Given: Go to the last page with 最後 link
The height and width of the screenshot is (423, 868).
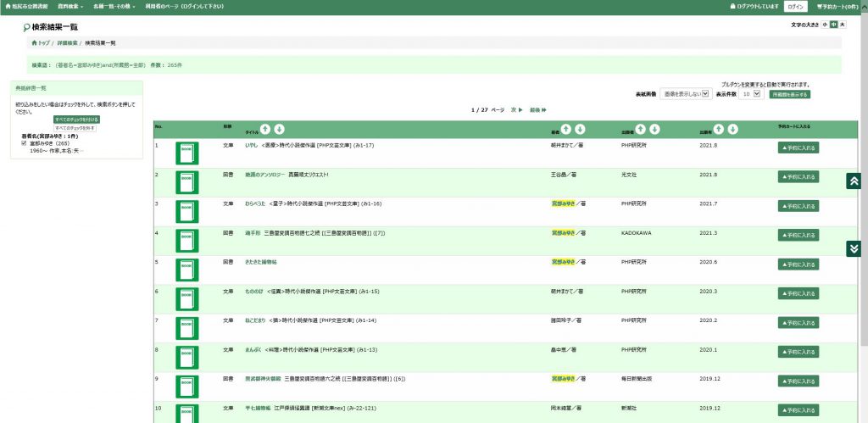Looking at the screenshot, I should click(537, 110).
